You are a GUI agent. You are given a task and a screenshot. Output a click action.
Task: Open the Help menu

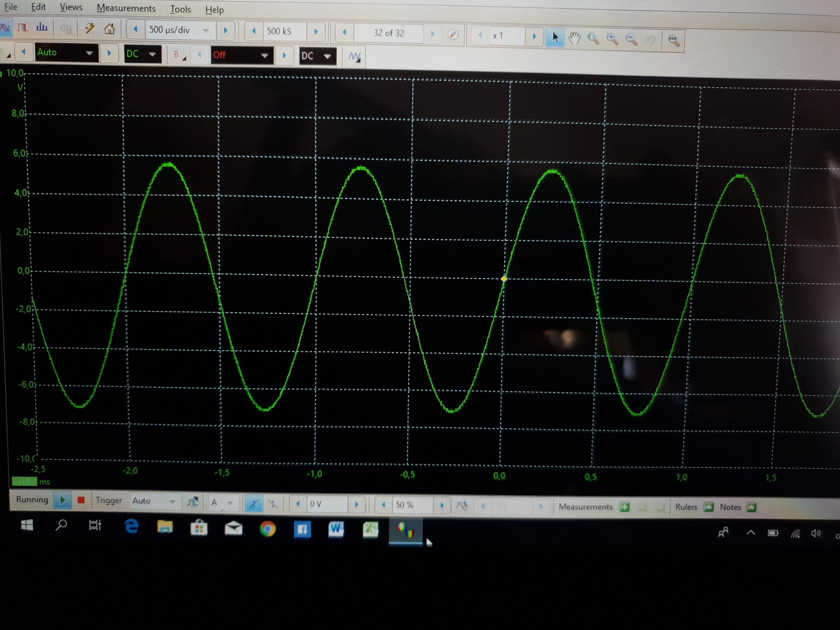pyautogui.click(x=214, y=10)
